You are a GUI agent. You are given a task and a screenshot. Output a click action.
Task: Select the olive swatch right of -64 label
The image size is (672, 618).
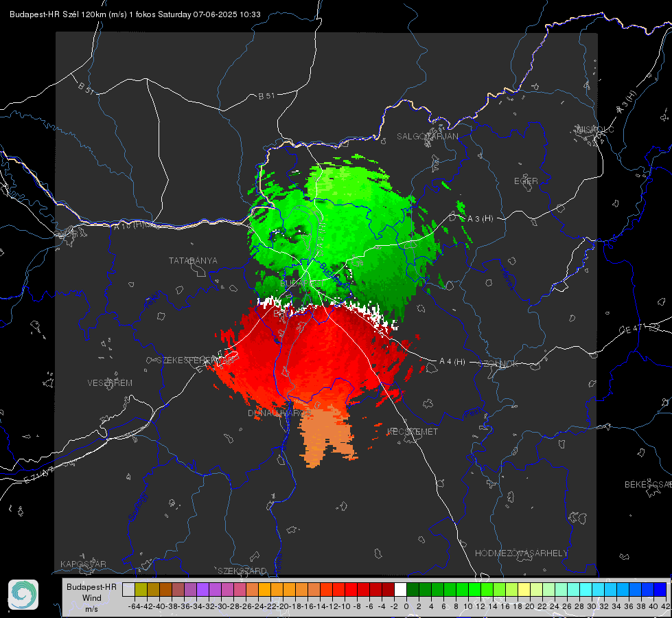coord(141,589)
